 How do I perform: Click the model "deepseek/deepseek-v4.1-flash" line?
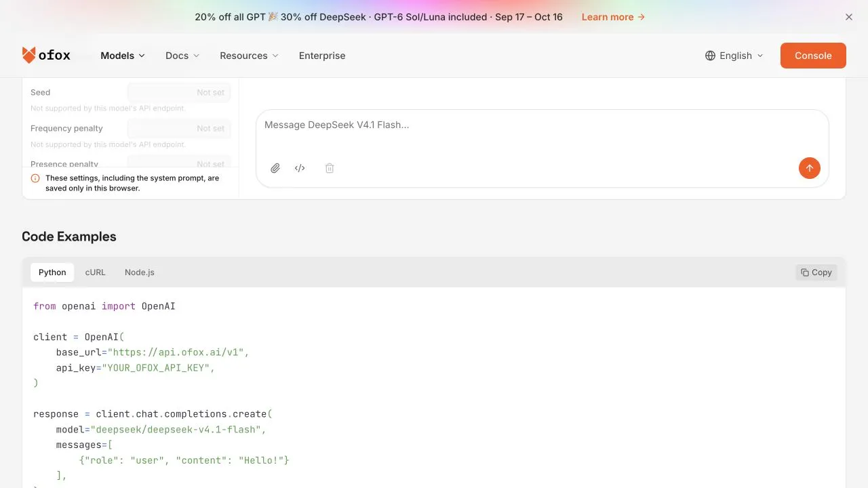point(161,430)
